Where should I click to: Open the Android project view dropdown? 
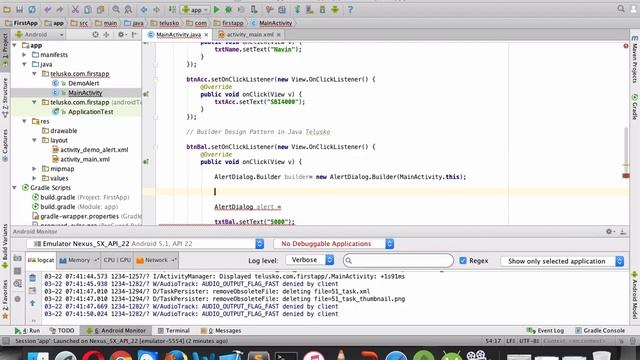click(x=39, y=35)
